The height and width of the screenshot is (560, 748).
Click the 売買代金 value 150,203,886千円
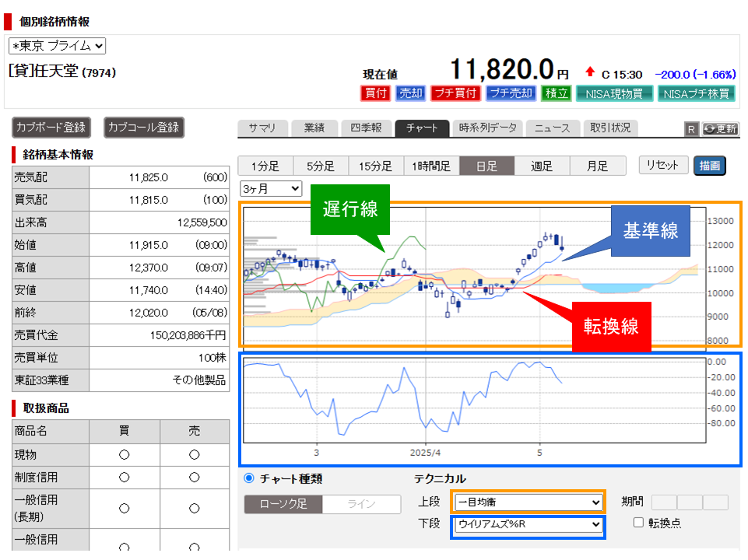188,335
